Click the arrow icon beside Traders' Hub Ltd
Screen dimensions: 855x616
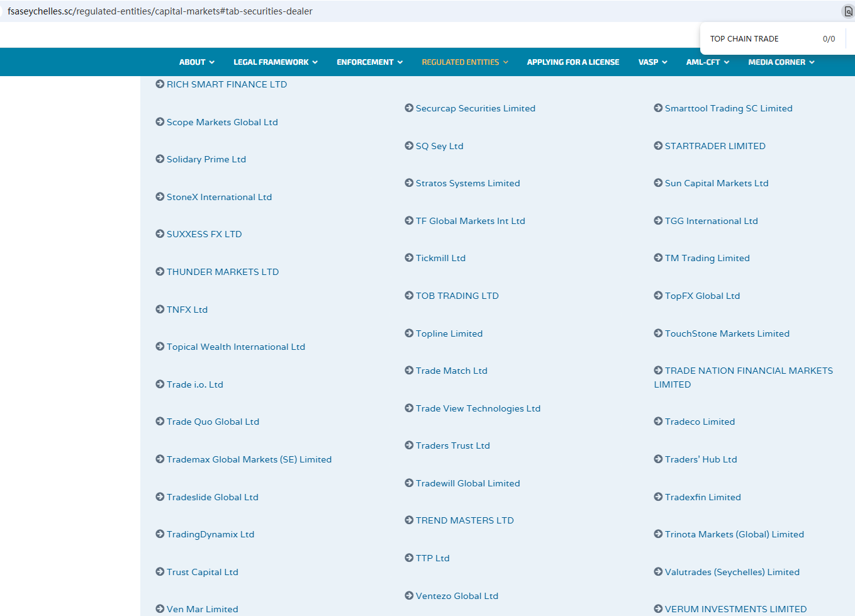[658, 459]
